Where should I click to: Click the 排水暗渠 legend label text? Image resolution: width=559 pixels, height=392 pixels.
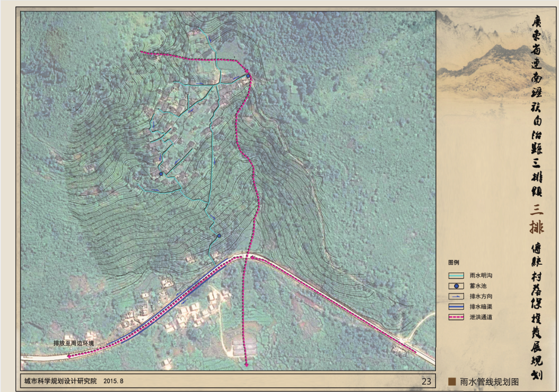(479, 307)
